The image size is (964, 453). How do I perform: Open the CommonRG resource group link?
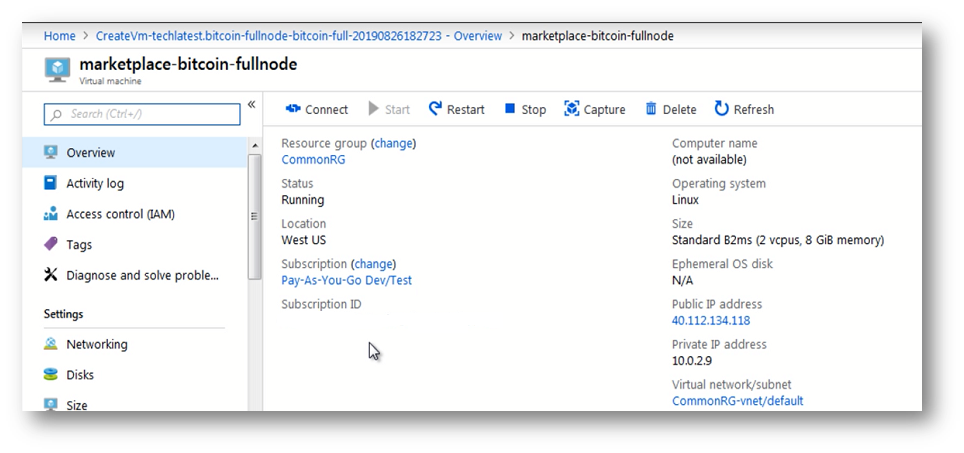coord(313,160)
